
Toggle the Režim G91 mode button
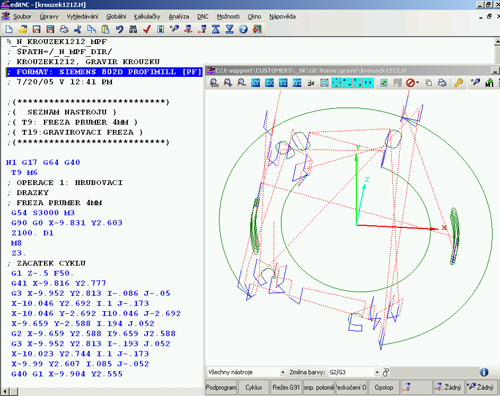(x=286, y=387)
